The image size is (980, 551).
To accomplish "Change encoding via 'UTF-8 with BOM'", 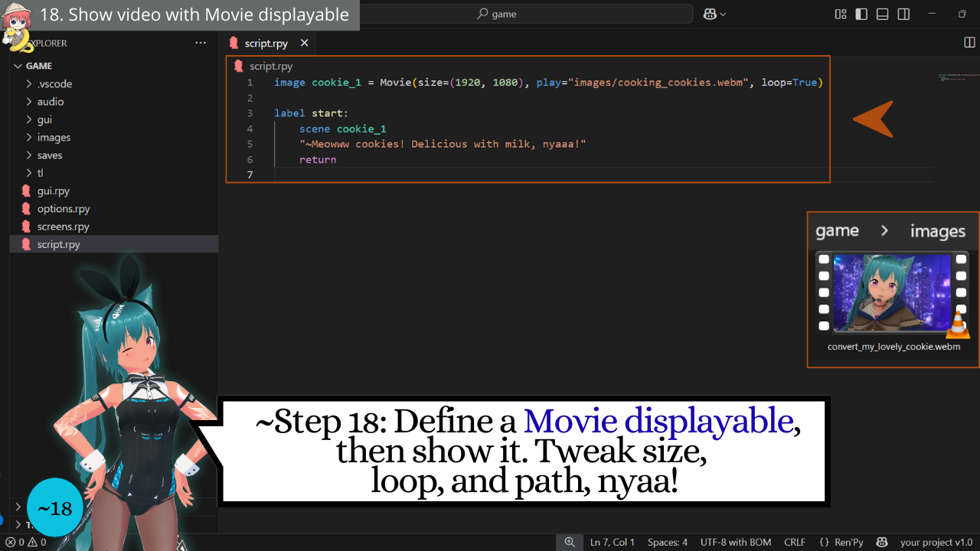I will (736, 542).
